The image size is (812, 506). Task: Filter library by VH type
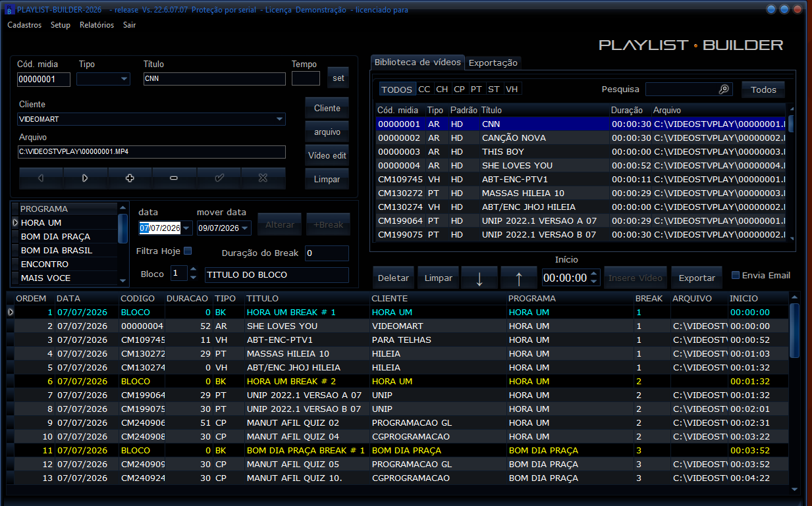coord(512,89)
